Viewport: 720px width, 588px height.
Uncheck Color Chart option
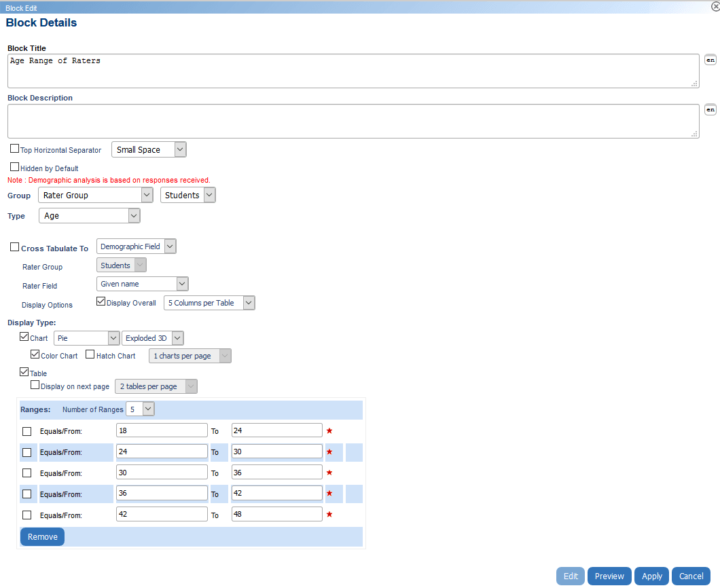pos(35,354)
